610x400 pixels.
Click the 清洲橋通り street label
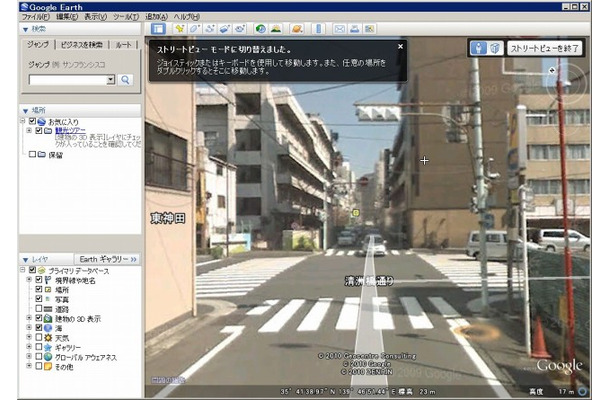(369, 281)
